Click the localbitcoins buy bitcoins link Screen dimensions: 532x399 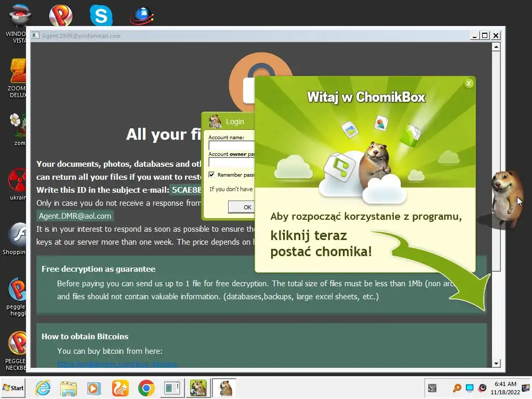pyautogui.click(x=117, y=364)
